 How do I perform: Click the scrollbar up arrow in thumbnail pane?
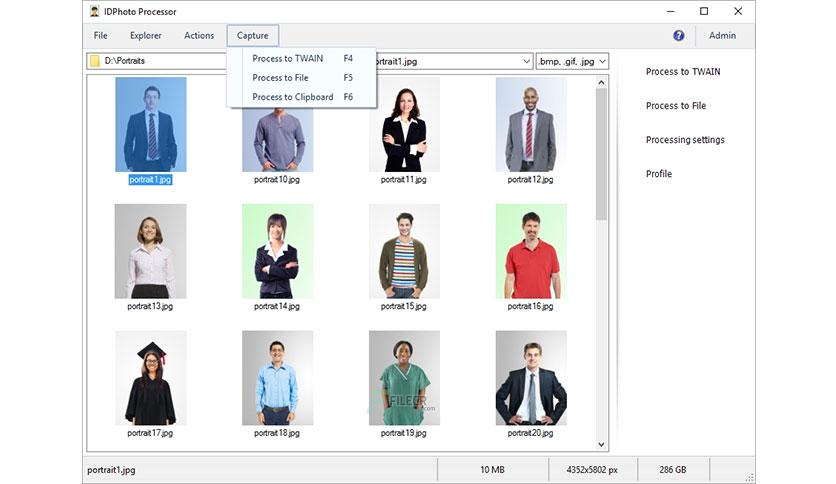[601, 82]
